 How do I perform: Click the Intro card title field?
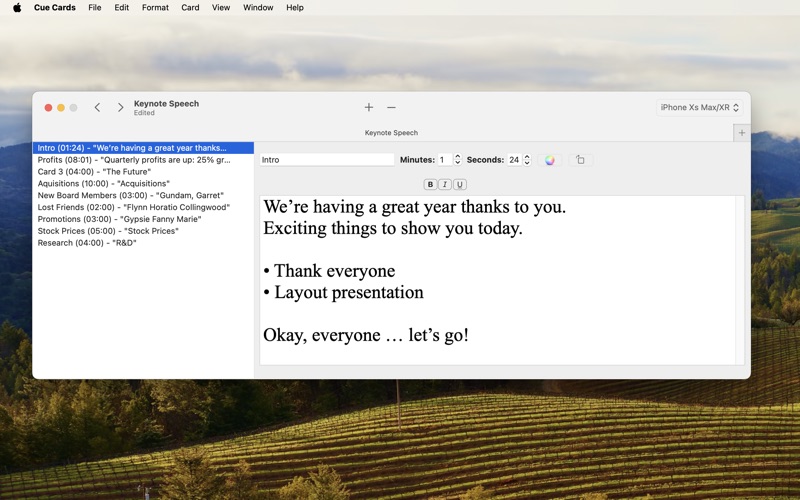(327, 160)
